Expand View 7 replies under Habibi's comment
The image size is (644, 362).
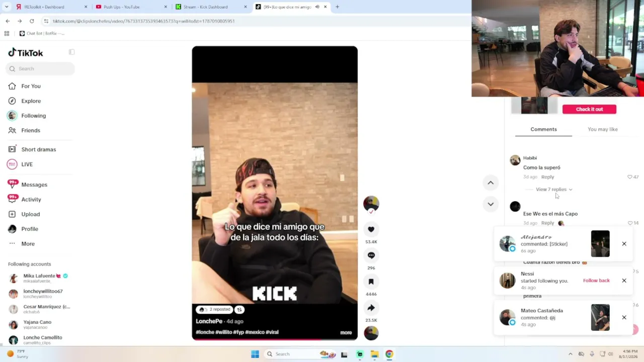pos(553,190)
